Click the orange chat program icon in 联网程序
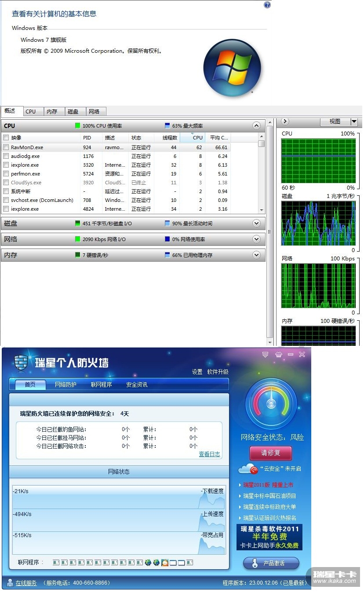The height and width of the screenshot is (593, 364). (164, 562)
